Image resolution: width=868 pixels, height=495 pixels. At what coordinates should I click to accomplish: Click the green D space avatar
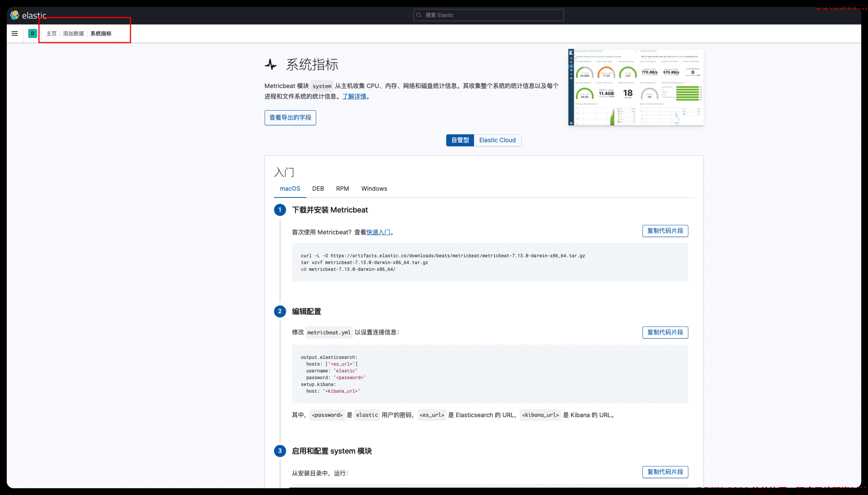[33, 33]
